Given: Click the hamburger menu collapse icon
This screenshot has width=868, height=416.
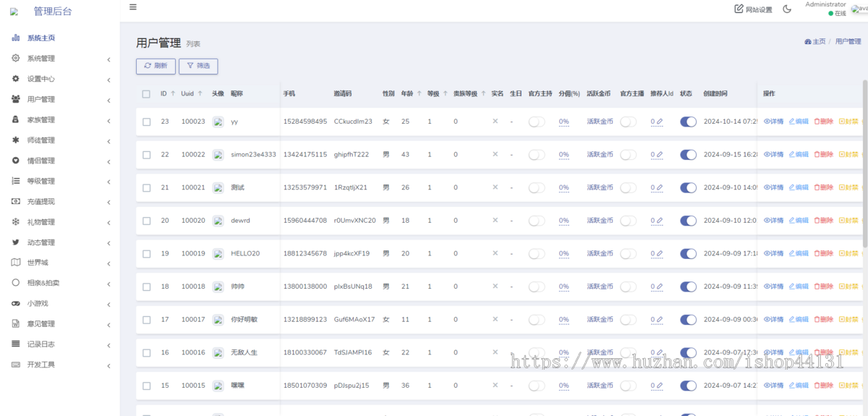Looking at the screenshot, I should pos(133,7).
